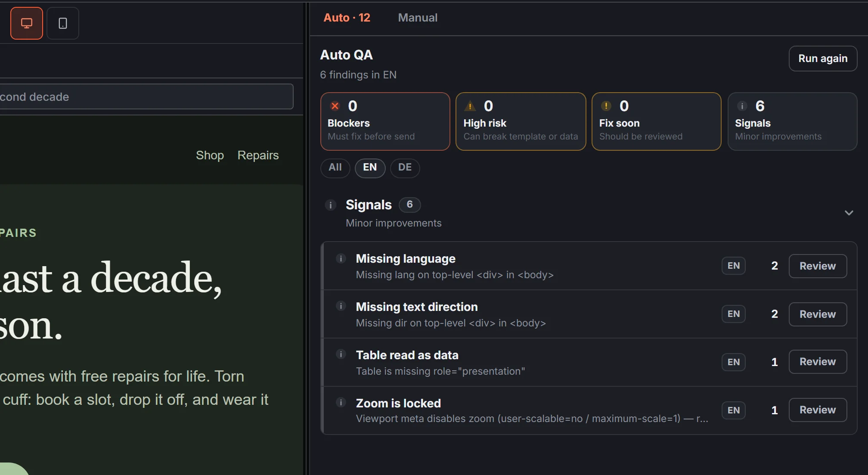Click 'Table is missing role="presentation"' description
The height and width of the screenshot is (475, 868).
click(440, 371)
